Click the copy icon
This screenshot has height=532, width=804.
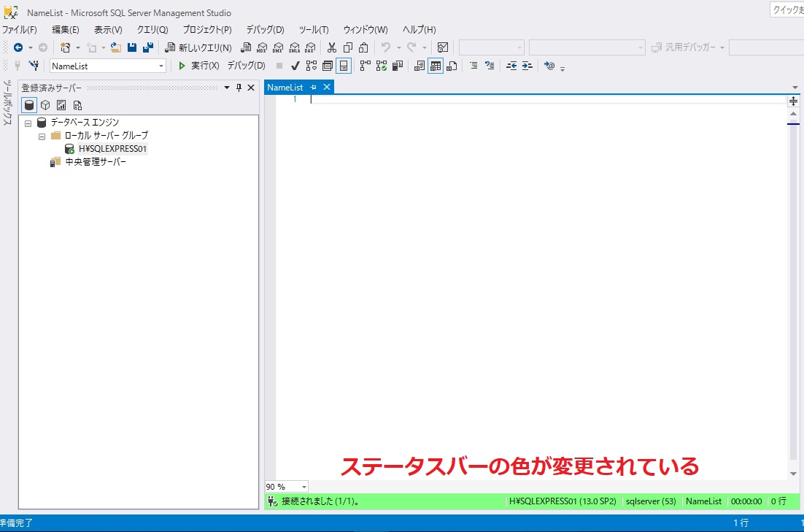pyautogui.click(x=348, y=47)
